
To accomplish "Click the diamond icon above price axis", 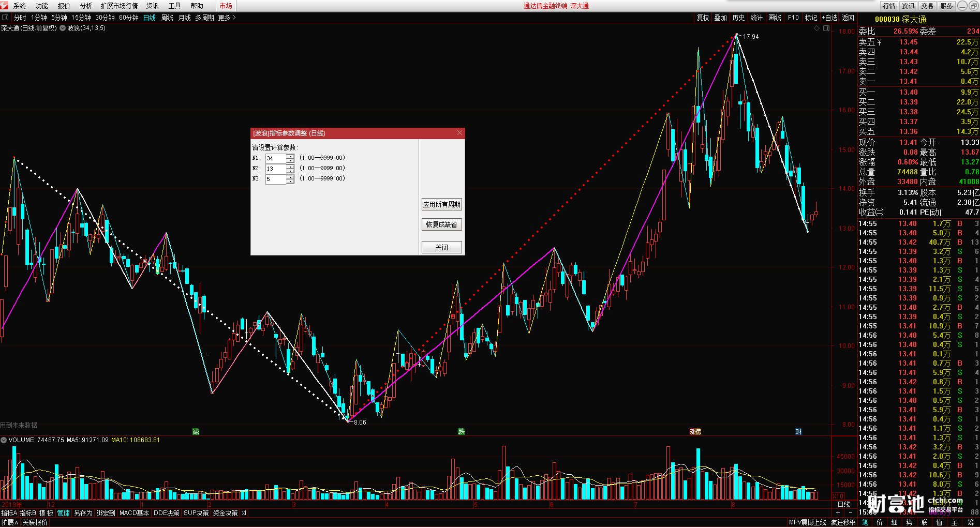I will coord(817,28).
